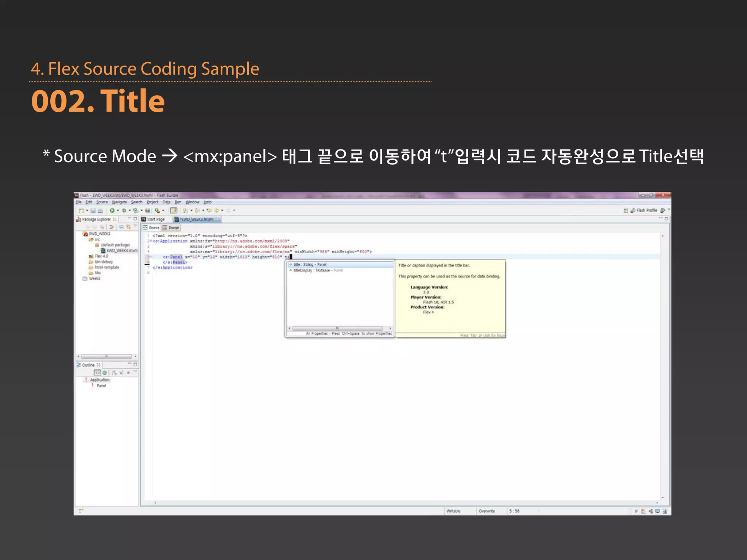Click the editor vertical scrollbar down arrow
747x560 pixels.
click(x=663, y=498)
